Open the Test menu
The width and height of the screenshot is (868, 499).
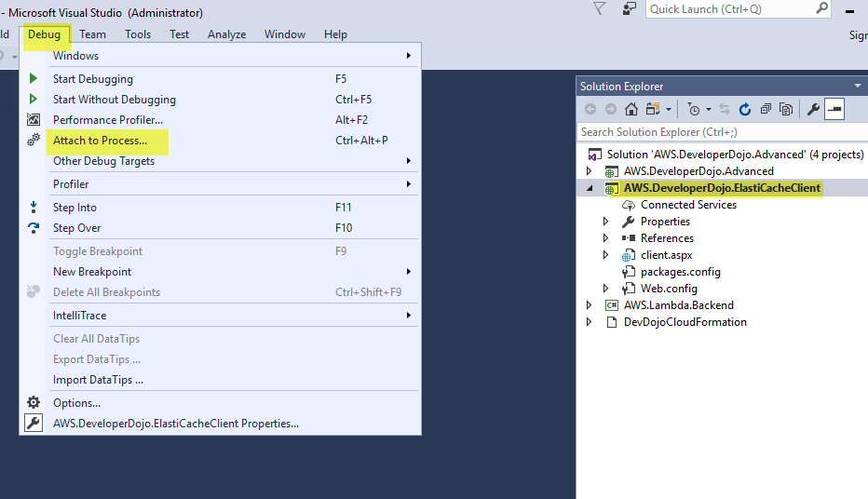point(180,34)
